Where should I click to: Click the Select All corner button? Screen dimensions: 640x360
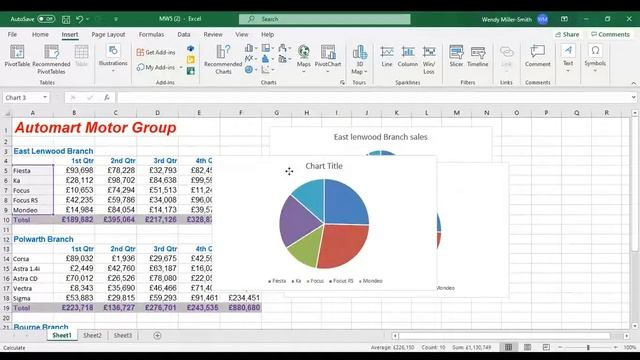(x=7, y=113)
